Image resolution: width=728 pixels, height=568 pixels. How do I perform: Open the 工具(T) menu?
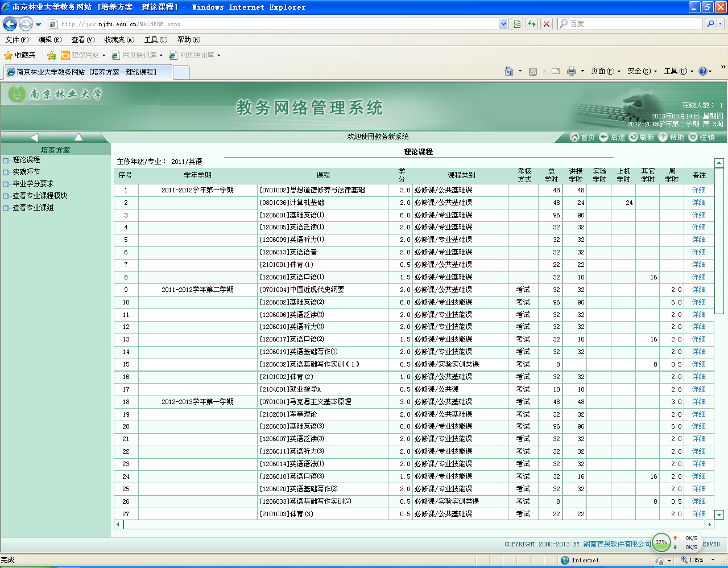155,40
